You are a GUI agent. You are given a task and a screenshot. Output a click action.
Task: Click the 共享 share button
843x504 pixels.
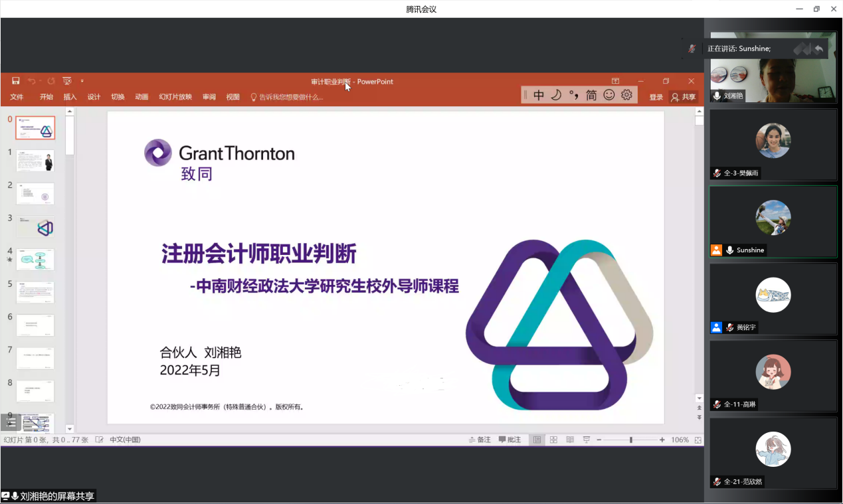[x=684, y=97]
